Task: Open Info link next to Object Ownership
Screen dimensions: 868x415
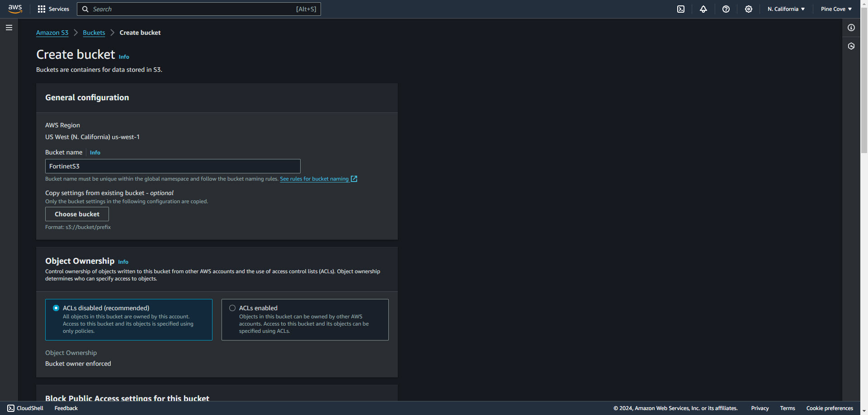Action: (x=123, y=262)
